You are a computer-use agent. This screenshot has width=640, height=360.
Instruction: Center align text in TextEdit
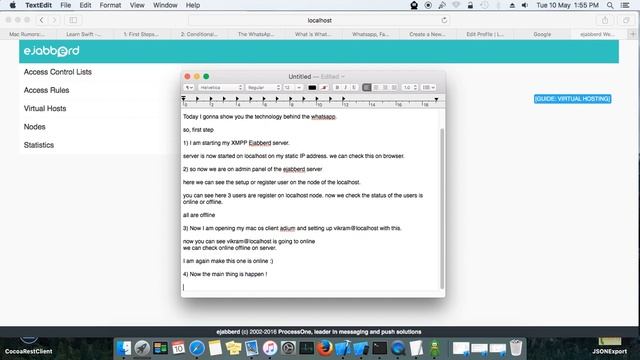376,87
